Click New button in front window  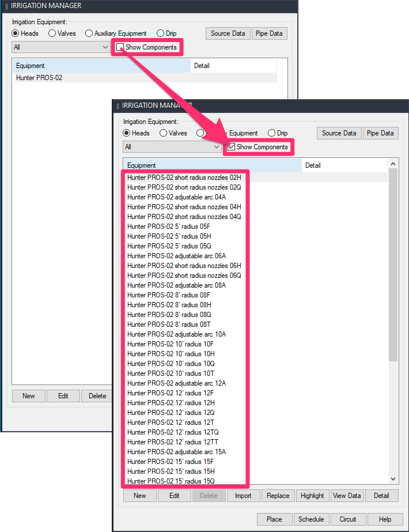point(140,496)
